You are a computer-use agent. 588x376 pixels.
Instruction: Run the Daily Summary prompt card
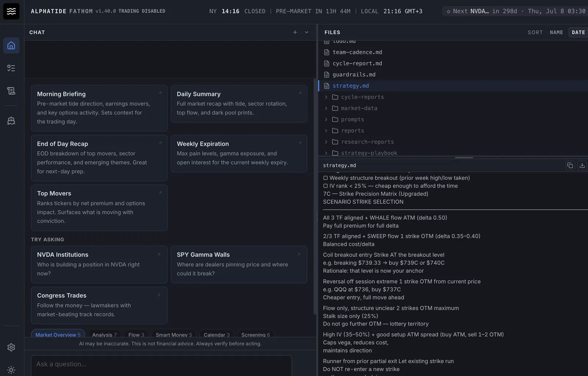point(239,104)
